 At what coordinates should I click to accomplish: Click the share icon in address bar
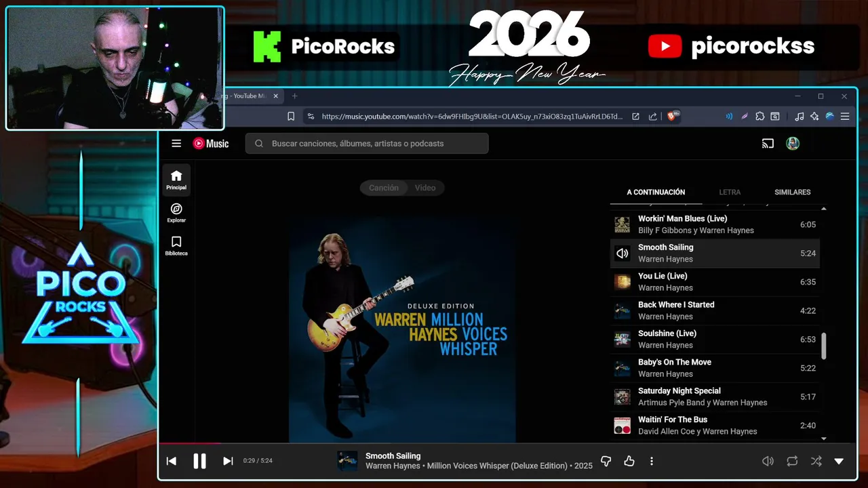pyautogui.click(x=652, y=117)
